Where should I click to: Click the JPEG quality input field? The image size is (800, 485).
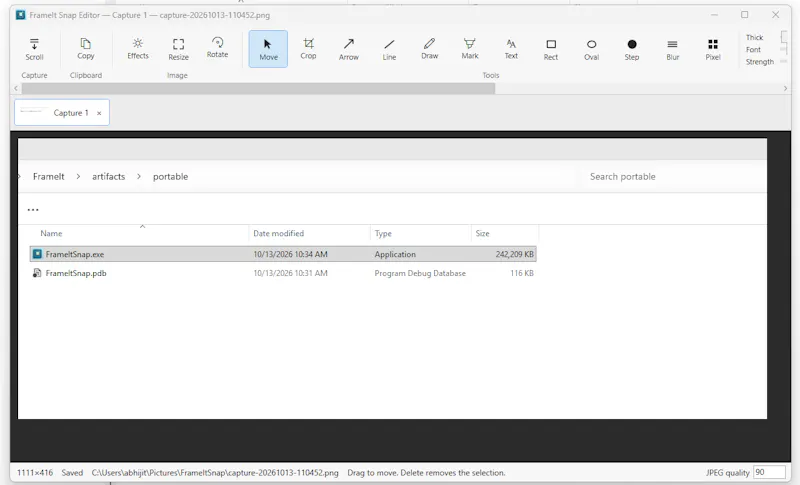[769, 472]
